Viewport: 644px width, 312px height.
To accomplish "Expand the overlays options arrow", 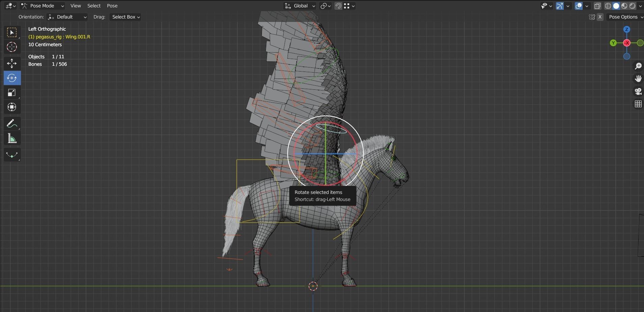I will coord(587,6).
